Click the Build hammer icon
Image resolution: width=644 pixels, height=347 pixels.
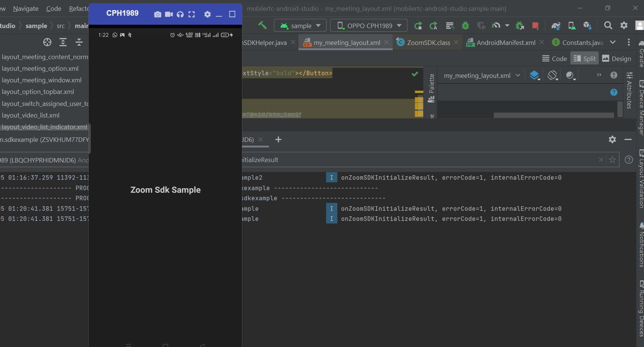[262, 25]
